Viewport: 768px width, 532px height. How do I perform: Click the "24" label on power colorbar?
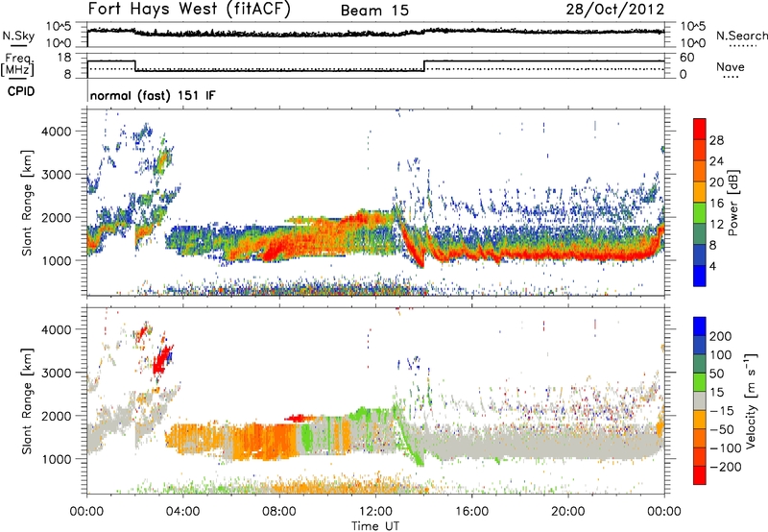[x=716, y=161]
